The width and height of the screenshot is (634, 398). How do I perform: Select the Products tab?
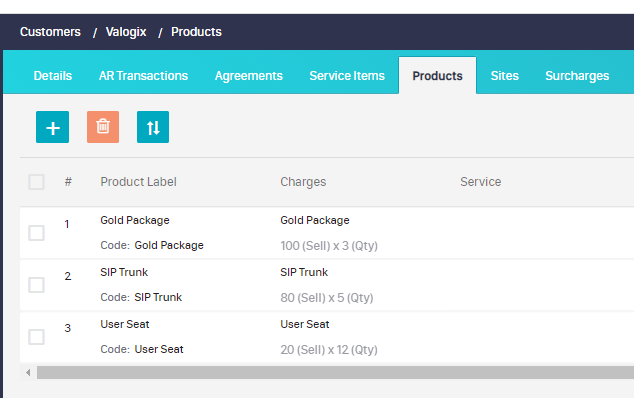pos(437,76)
